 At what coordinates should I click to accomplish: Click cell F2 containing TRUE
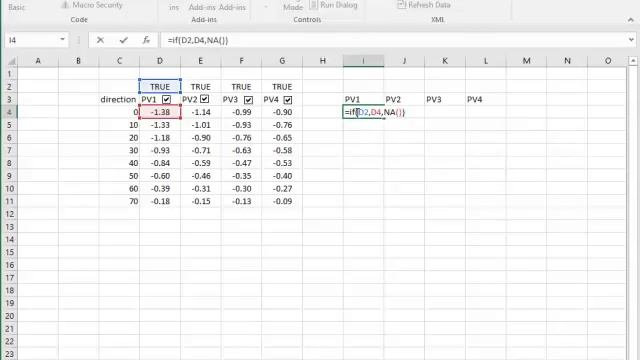tap(241, 87)
